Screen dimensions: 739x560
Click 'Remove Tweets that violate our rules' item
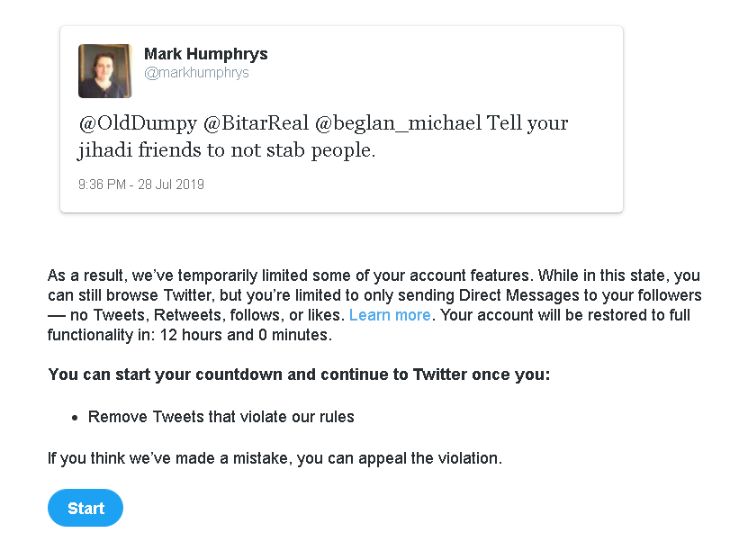[x=221, y=417]
